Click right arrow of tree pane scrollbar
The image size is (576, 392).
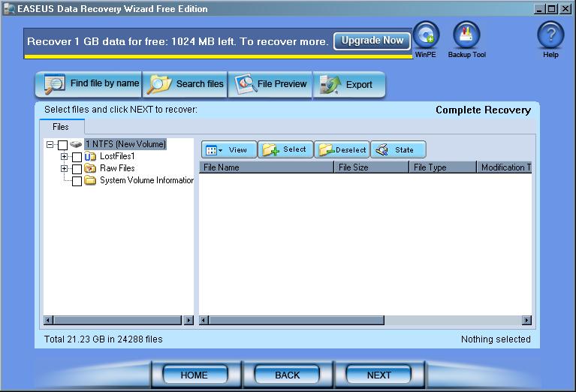[x=188, y=321]
